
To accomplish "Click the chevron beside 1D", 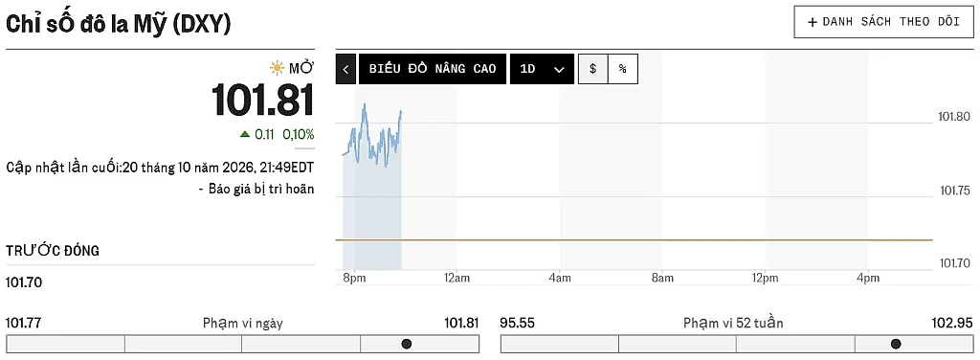I will [559, 69].
